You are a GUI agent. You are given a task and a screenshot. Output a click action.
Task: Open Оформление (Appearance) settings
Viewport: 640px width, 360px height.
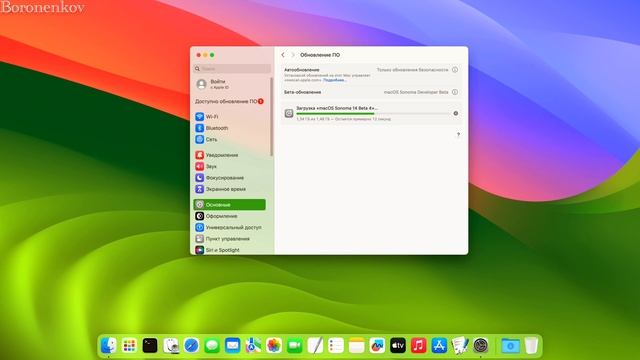click(229, 216)
